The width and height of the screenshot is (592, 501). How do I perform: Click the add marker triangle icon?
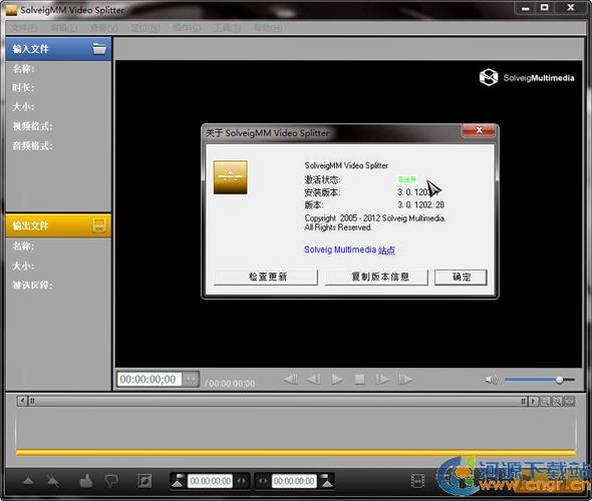(x=28, y=481)
